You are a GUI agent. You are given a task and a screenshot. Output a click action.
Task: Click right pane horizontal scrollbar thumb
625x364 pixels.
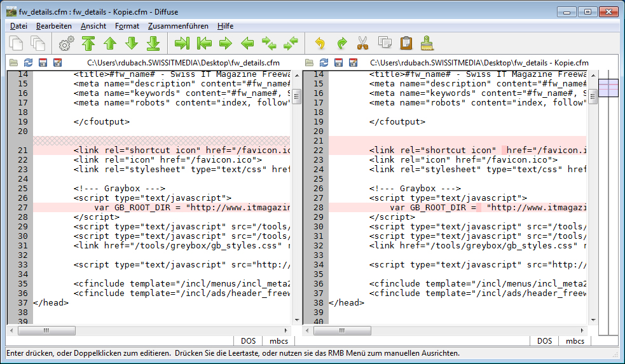[x=343, y=330]
